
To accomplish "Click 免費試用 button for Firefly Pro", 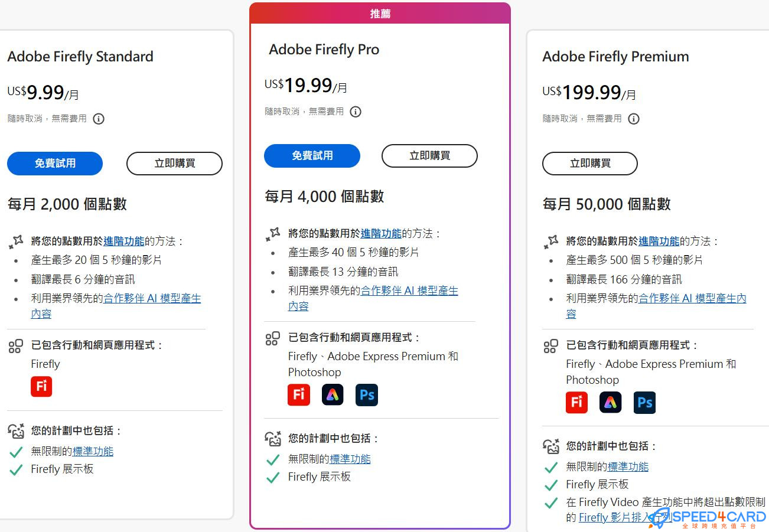I will tap(312, 155).
